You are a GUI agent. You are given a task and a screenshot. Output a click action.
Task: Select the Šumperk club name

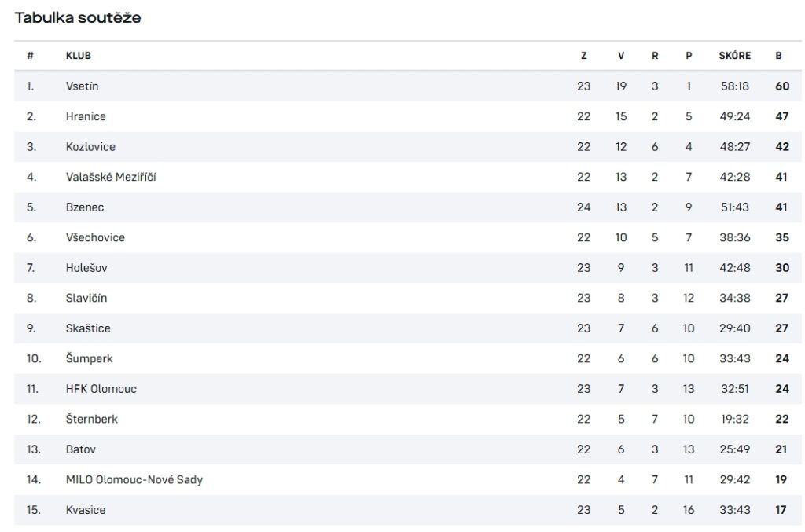click(90, 358)
